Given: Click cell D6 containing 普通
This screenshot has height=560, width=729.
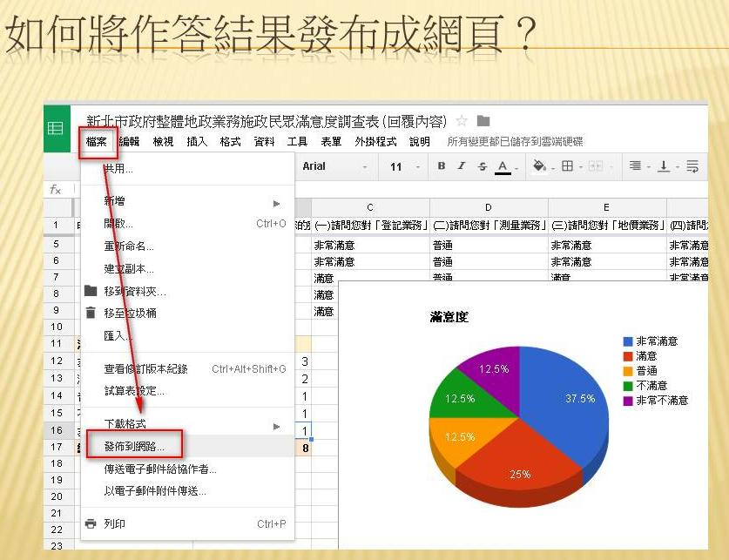Looking at the screenshot, I should tap(489, 261).
